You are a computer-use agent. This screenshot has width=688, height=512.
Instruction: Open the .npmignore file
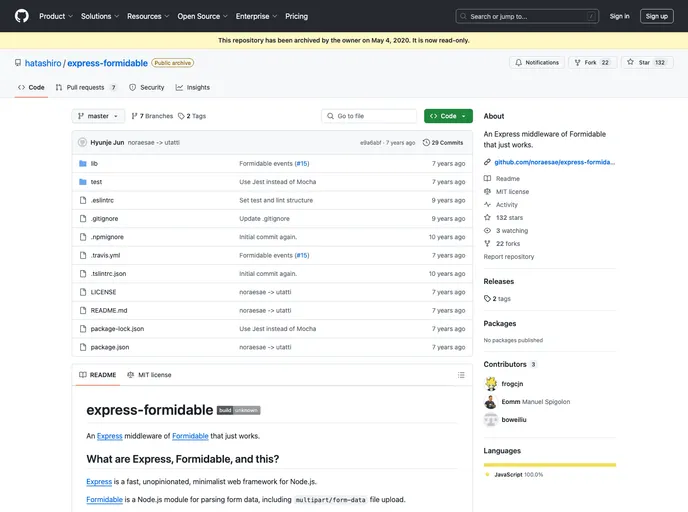107,237
